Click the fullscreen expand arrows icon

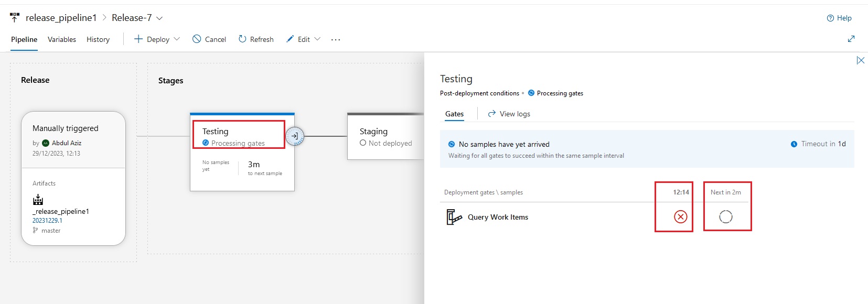pyautogui.click(x=851, y=39)
